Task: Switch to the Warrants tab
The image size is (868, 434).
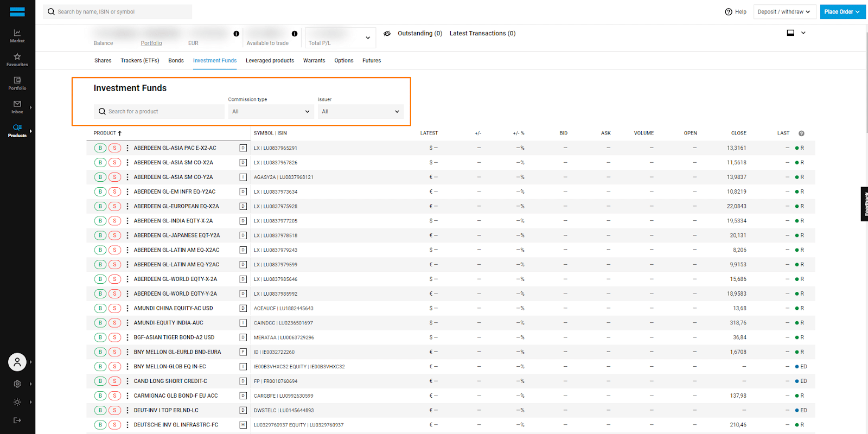Action: (x=314, y=61)
